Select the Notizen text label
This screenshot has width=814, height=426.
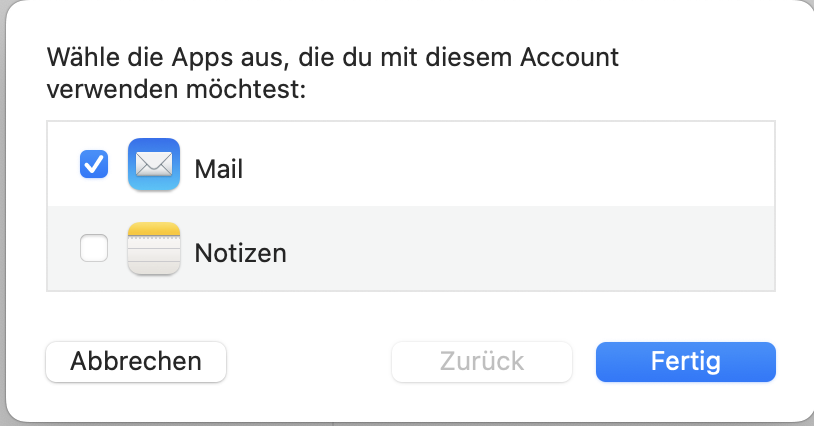click(x=240, y=253)
